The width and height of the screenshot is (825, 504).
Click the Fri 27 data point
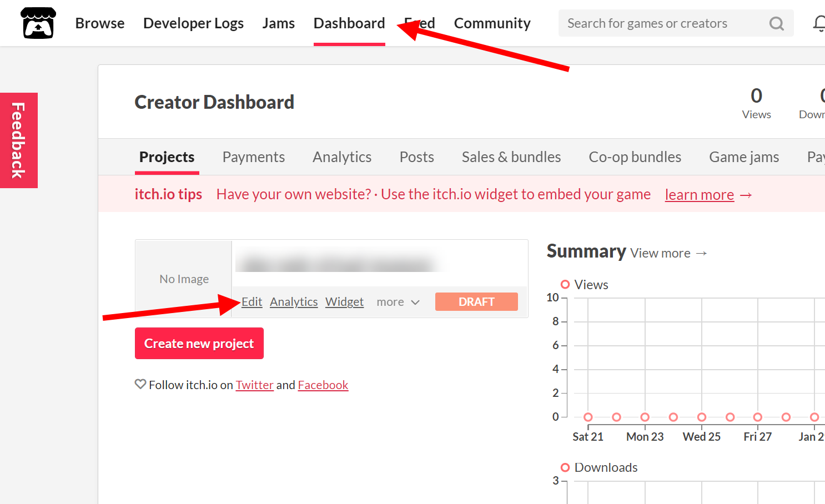coord(758,417)
